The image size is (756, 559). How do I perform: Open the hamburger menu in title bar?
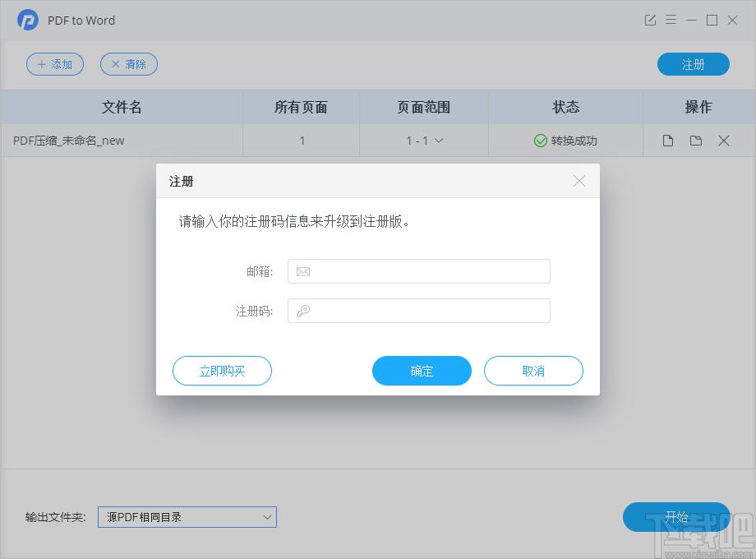[x=671, y=20]
